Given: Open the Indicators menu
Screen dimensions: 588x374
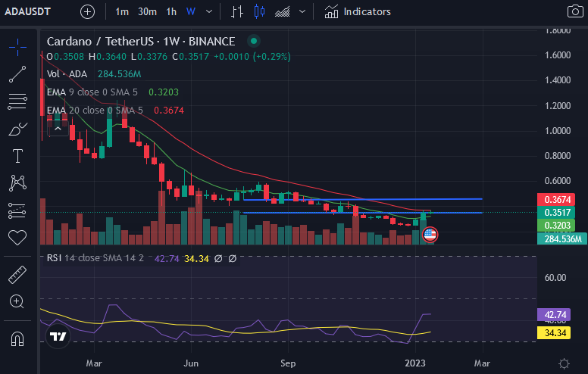Looking at the screenshot, I should [x=358, y=11].
